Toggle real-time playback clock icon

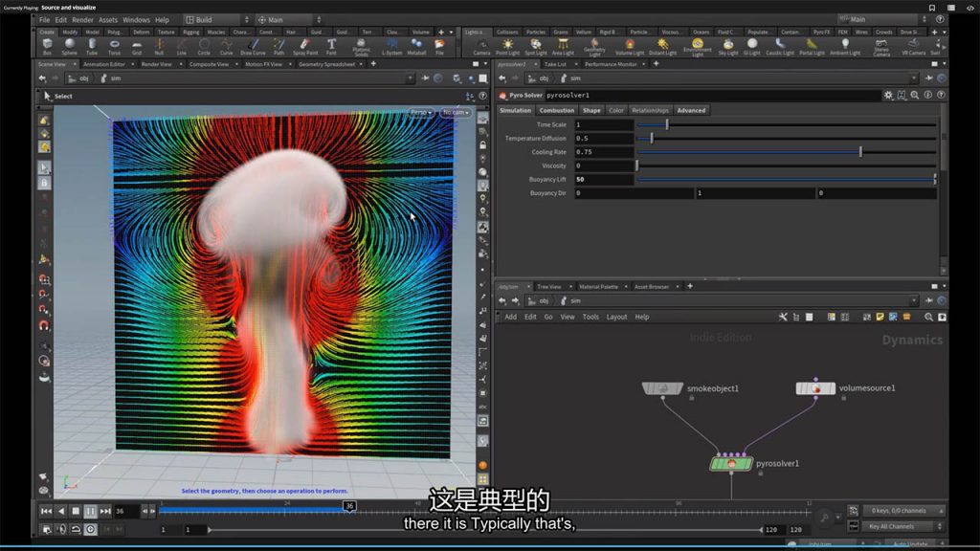click(x=91, y=529)
